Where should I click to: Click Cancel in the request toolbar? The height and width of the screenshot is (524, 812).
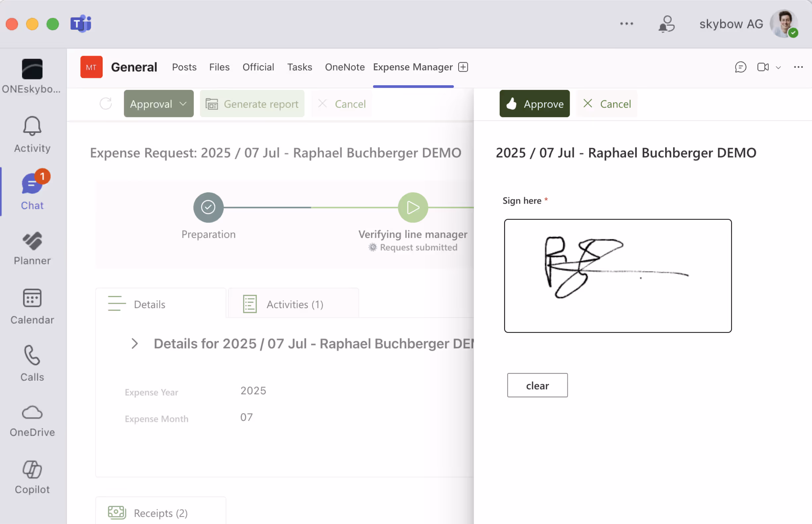[x=342, y=103]
